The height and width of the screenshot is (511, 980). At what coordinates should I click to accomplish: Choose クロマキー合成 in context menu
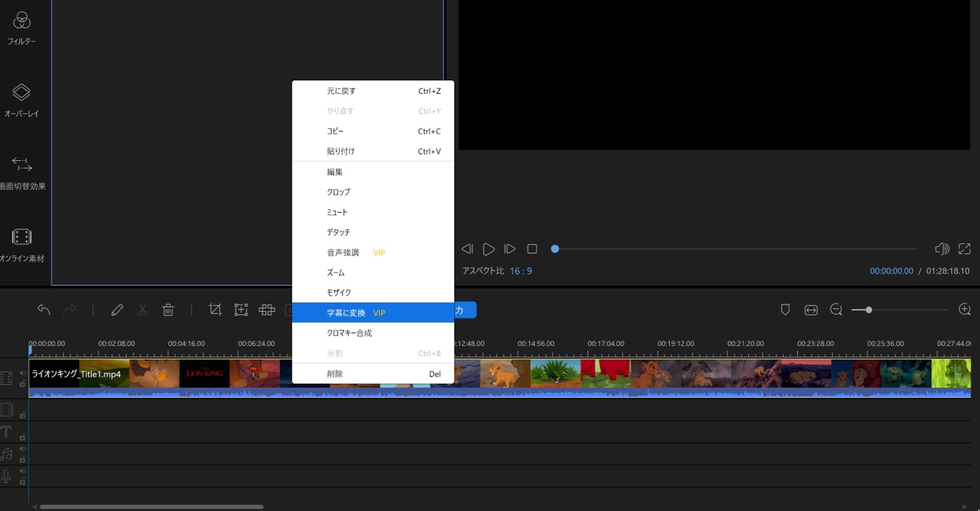point(373,333)
